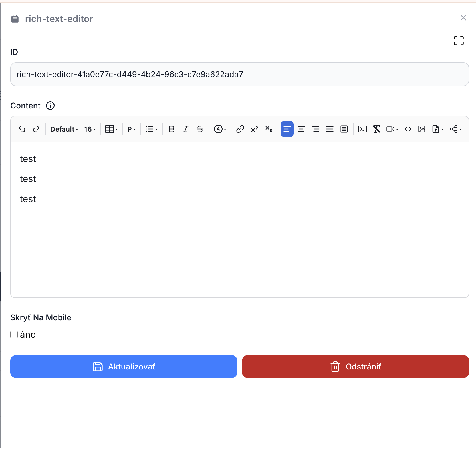This screenshot has height=475, width=476.
Task: Click the boxed-lines icon after justify
Action: tap(344, 129)
